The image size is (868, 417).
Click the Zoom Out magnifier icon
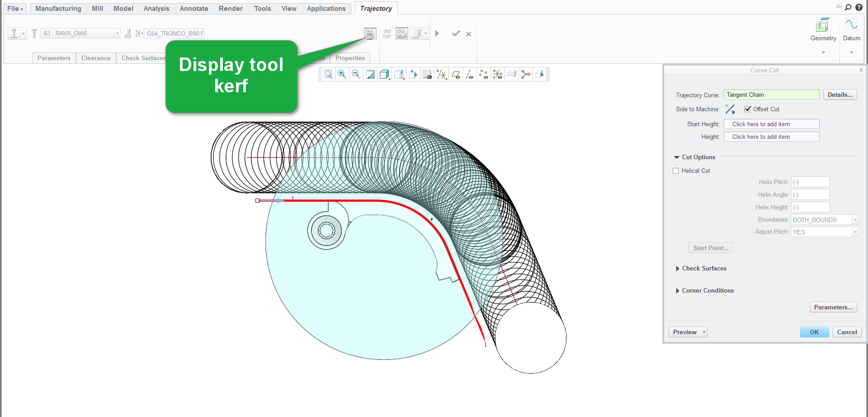tap(356, 74)
